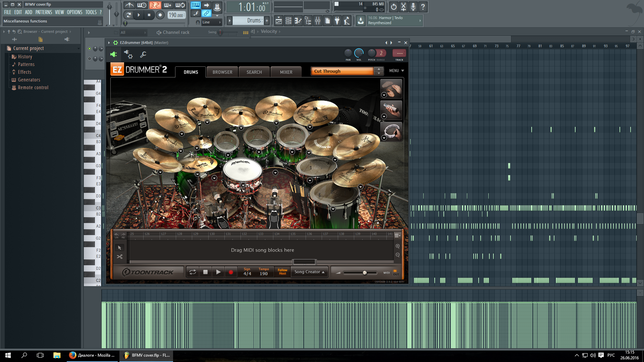Image resolution: width=644 pixels, height=362 pixels.
Task: Toggle the EZdrummer loop button
Action: coord(193,272)
